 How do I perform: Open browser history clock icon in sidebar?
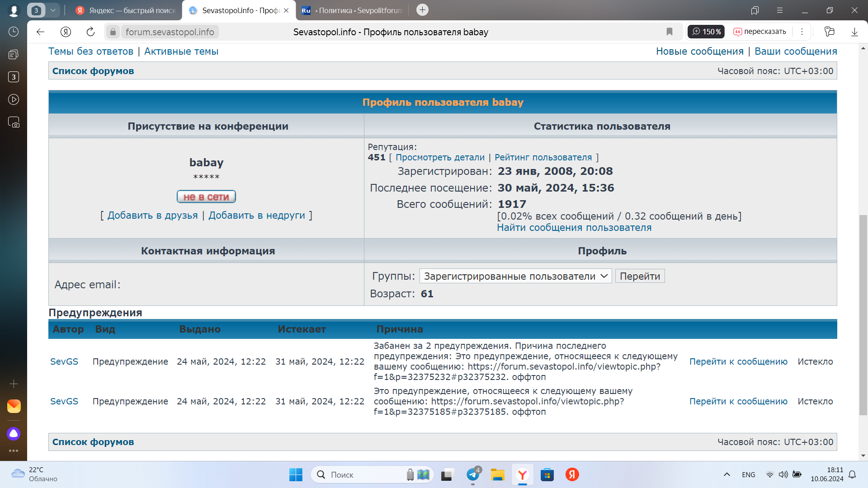coord(14,32)
